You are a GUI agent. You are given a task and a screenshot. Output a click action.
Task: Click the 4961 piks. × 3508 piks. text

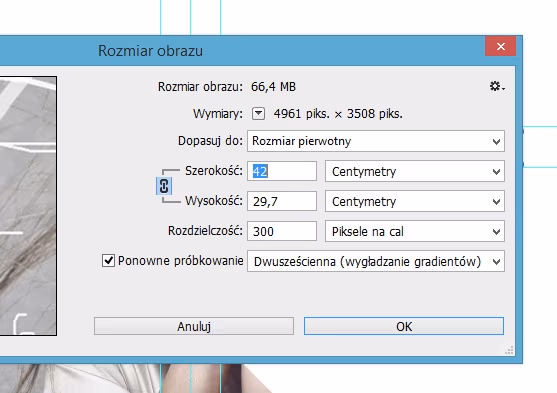tap(338, 114)
